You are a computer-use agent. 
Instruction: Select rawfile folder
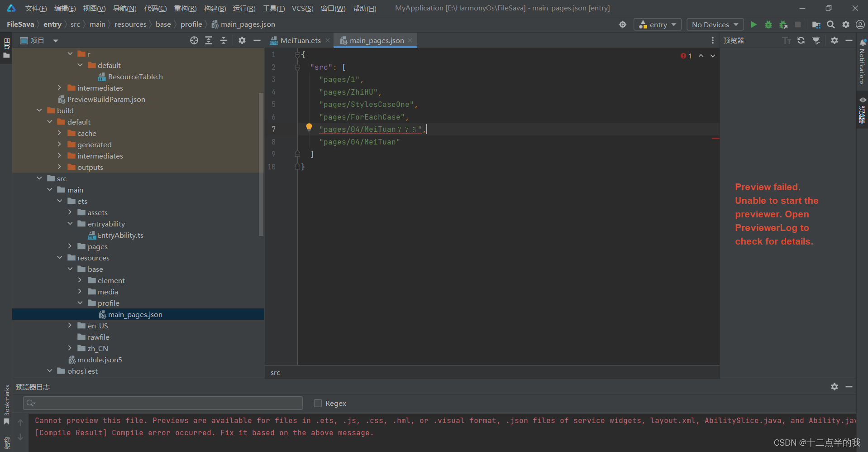click(98, 337)
